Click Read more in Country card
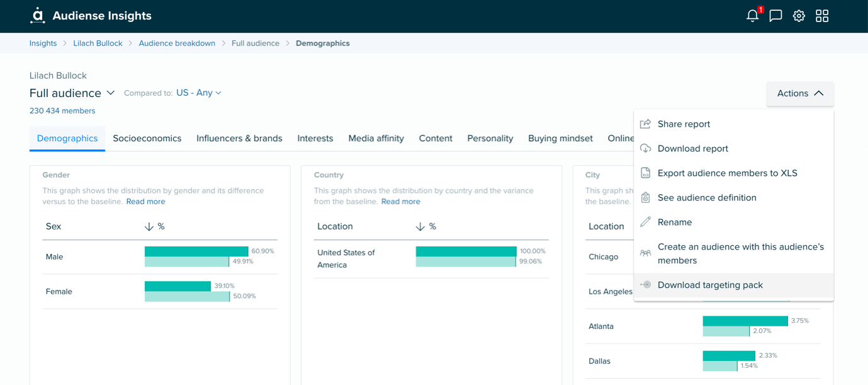The image size is (868, 385). point(400,202)
